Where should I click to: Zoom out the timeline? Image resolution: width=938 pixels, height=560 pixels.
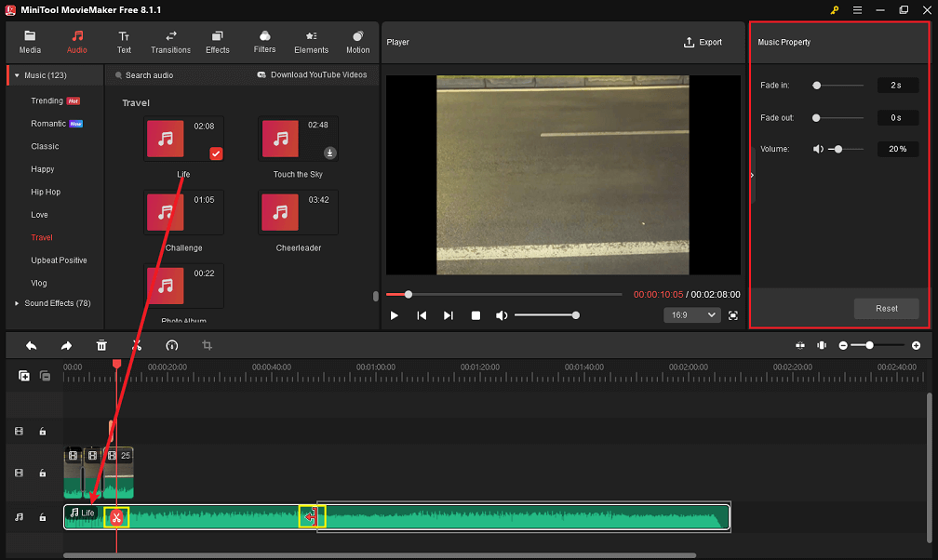pyautogui.click(x=843, y=346)
